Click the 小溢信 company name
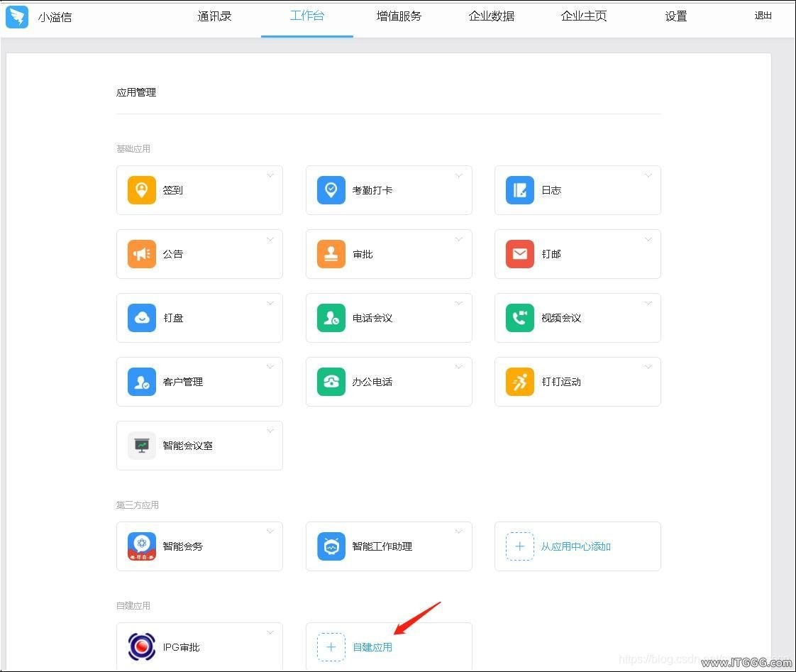 pos(55,17)
